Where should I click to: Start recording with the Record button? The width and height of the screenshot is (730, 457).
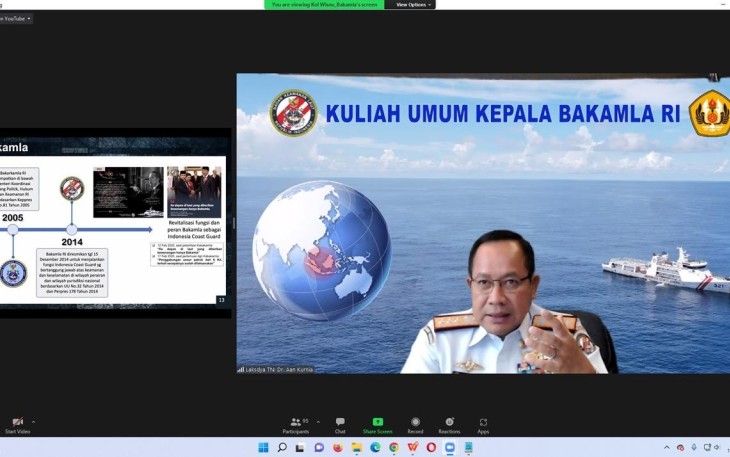(415, 425)
